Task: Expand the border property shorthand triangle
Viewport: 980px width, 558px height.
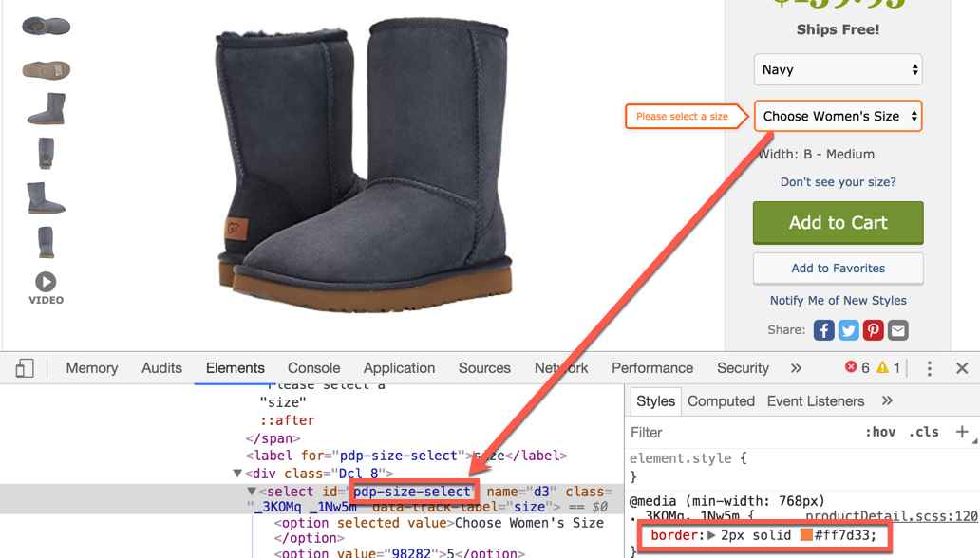Action: (x=711, y=535)
